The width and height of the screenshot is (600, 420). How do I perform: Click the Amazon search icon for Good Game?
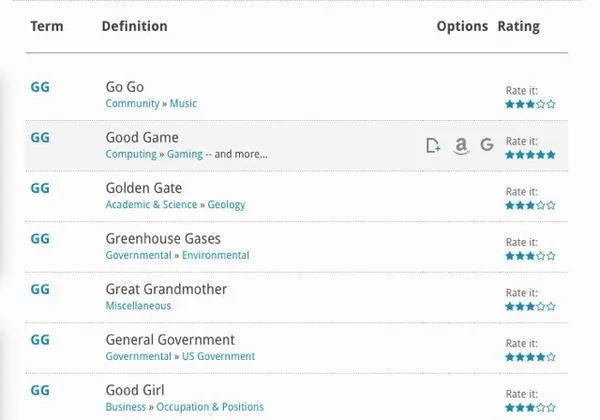tap(460, 146)
